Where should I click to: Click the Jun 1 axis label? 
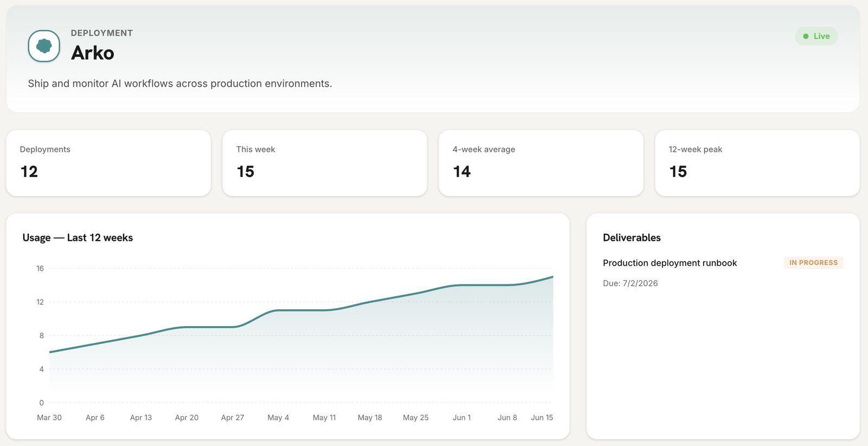[x=462, y=418]
